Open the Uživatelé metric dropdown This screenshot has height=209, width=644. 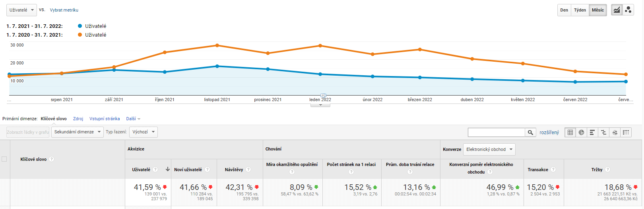coord(21,10)
